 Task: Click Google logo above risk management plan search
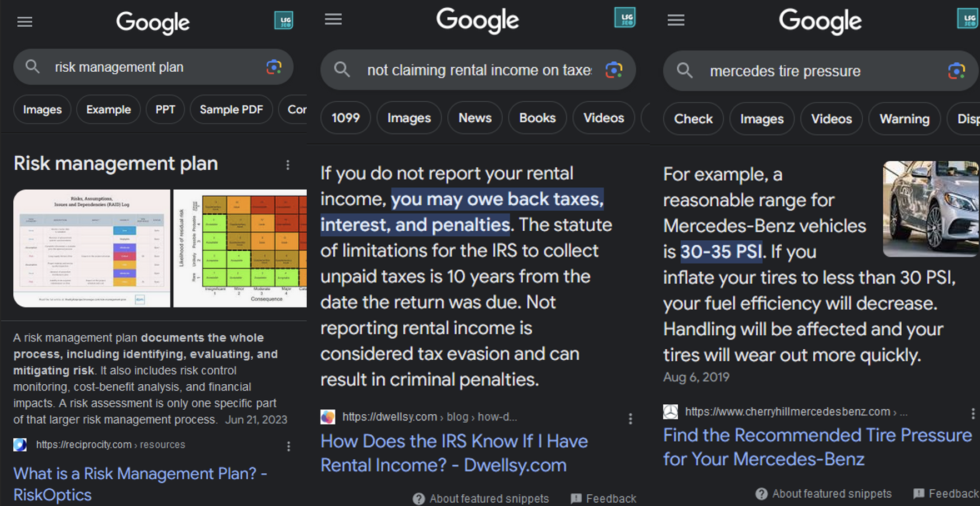coord(153,23)
